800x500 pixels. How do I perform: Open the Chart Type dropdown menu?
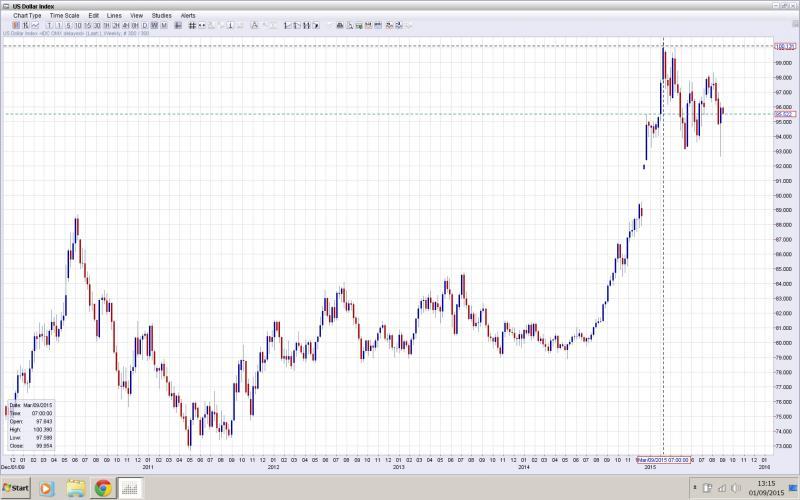click(x=27, y=16)
